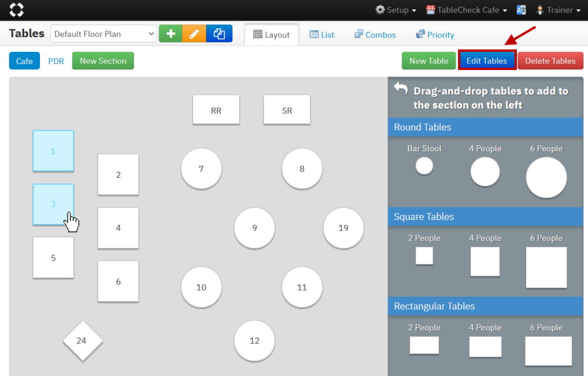Switch to the Layout tab

click(x=272, y=35)
